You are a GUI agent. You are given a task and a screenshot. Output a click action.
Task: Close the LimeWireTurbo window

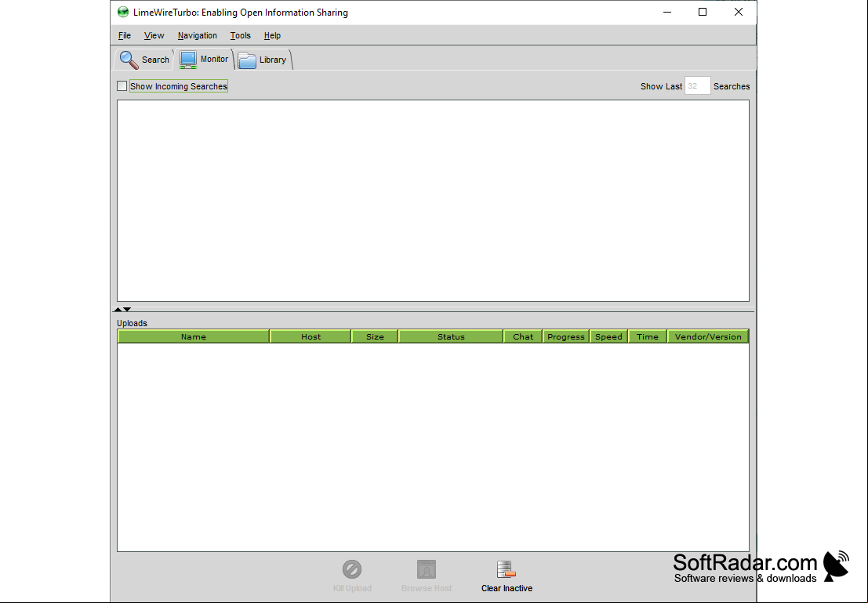click(x=739, y=13)
